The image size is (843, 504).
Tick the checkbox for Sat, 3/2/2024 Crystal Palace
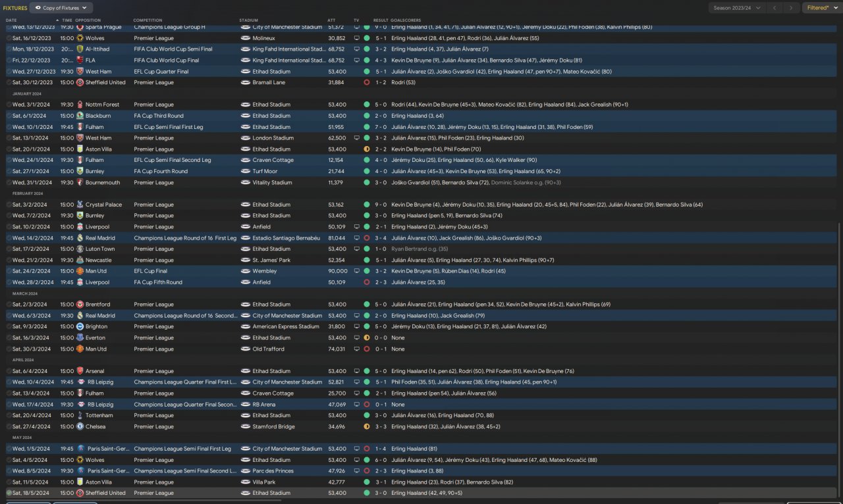pyautogui.click(x=9, y=205)
